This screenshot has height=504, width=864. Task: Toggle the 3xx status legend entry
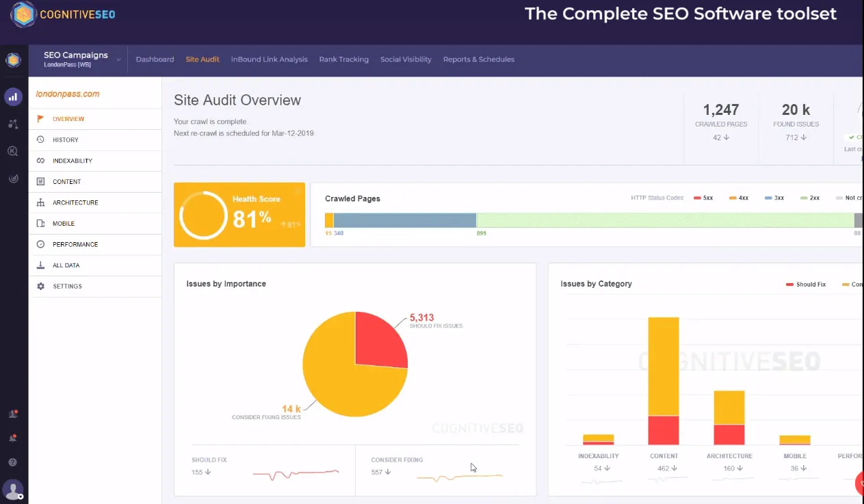(774, 198)
